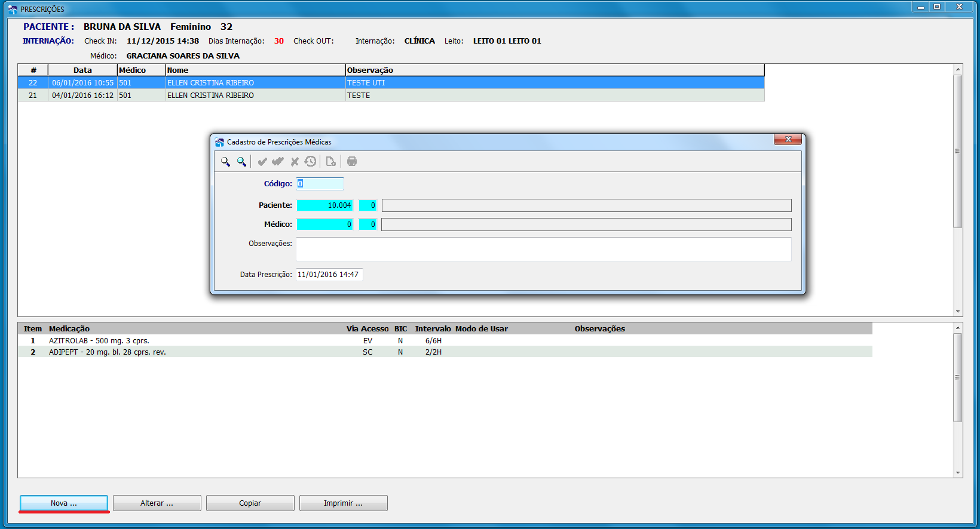Click the EV via acesso cell
Image resolution: width=980 pixels, height=529 pixels.
[367, 341]
